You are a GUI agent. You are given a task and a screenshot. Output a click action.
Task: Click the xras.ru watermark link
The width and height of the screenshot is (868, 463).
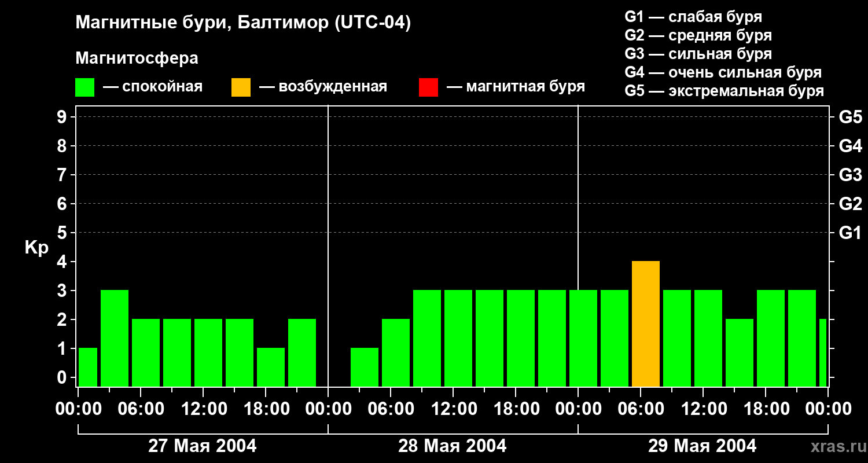click(x=836, y=446)
